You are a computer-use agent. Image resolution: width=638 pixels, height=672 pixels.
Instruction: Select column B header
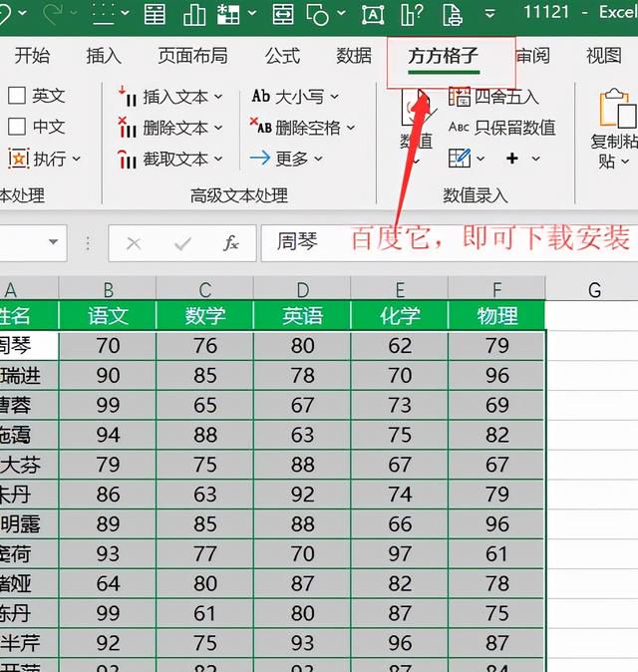(108, 289)
